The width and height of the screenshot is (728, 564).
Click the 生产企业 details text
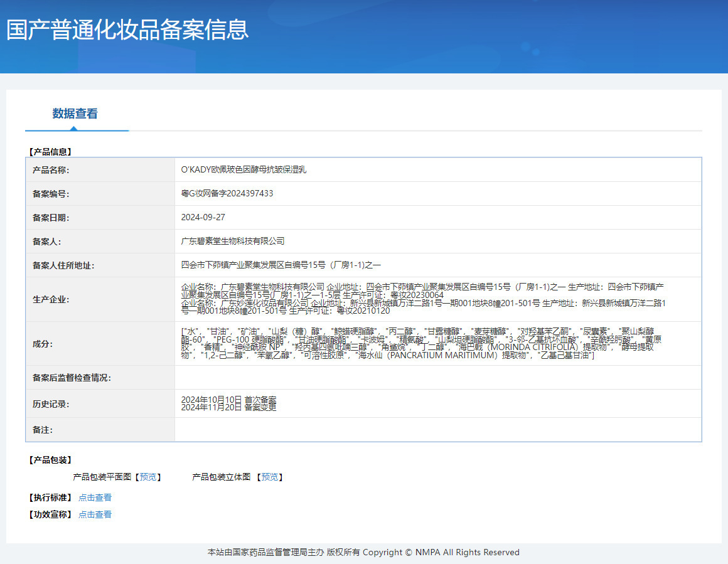click(422, 299)
